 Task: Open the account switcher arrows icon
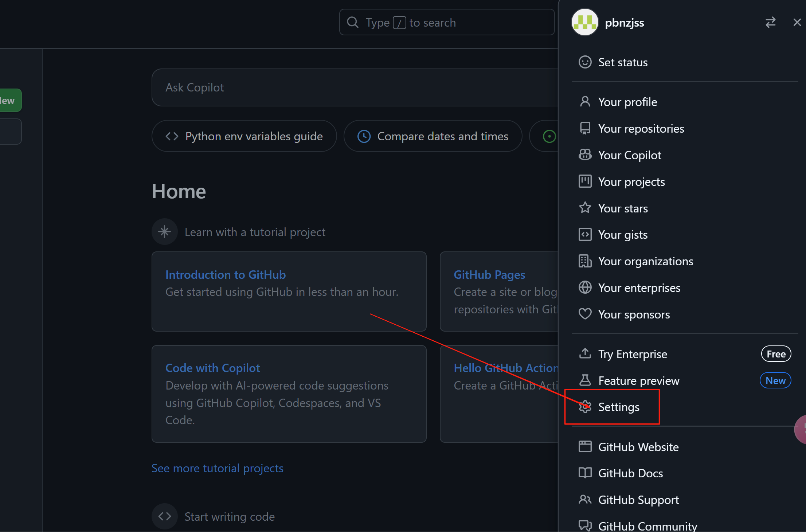[x=770, y=22]
